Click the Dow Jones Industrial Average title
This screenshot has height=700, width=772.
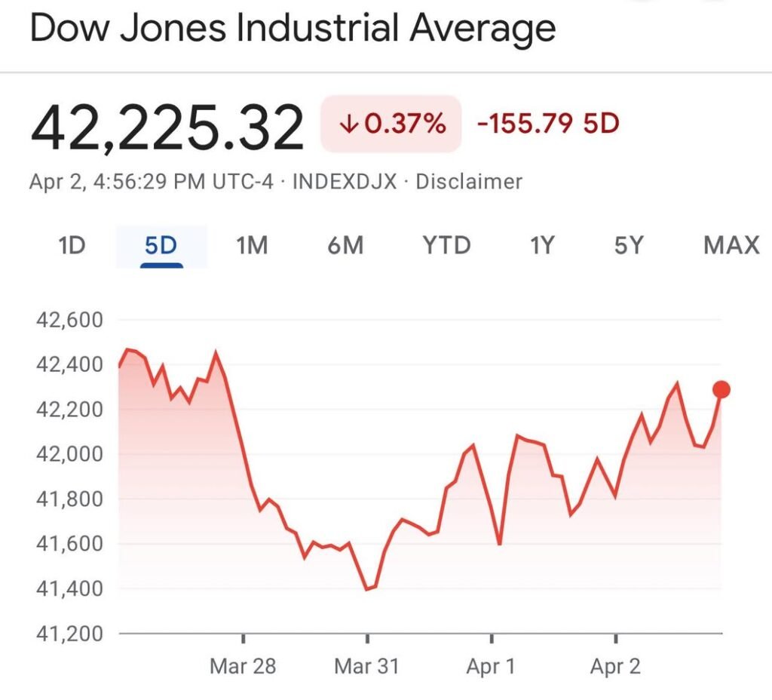coord(293,28)
